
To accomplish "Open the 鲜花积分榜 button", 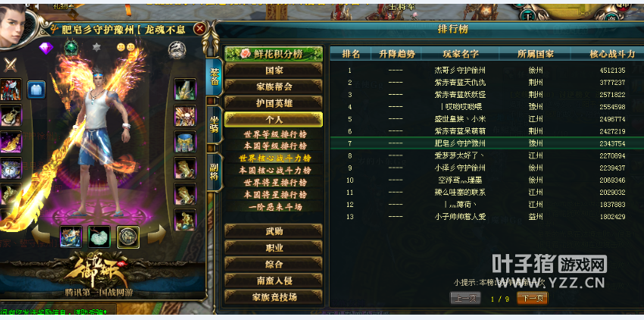I will coord(274,53).
